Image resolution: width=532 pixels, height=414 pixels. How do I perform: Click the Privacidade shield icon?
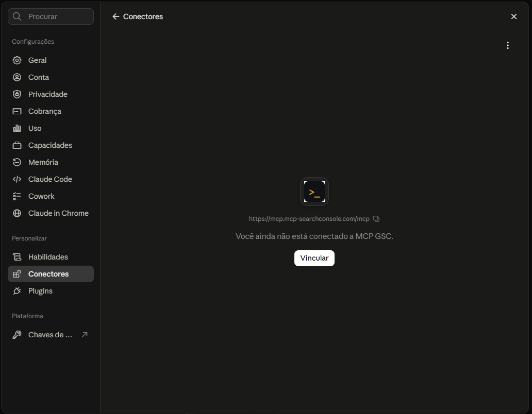[17, 94]
